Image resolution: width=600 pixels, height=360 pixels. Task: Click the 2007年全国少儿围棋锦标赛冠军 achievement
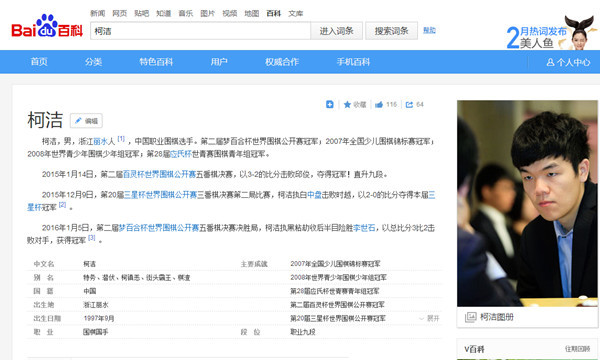(x=335, y=264)
